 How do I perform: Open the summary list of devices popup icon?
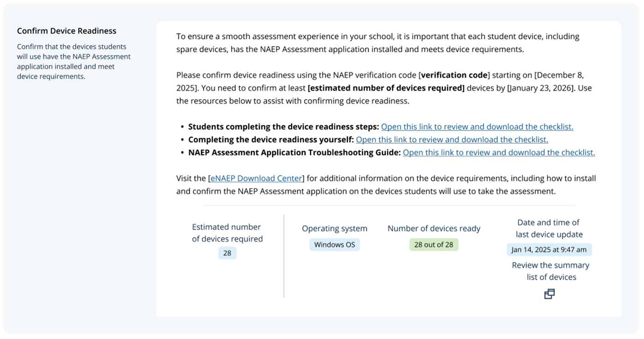click(x=549, y=294)
